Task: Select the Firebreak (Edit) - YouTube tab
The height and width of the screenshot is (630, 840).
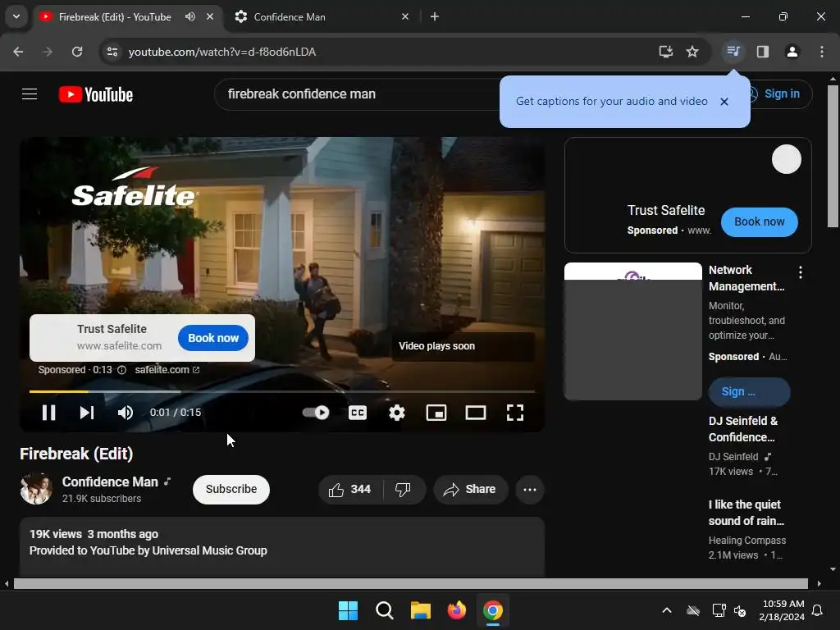Action: pos(115,16)
